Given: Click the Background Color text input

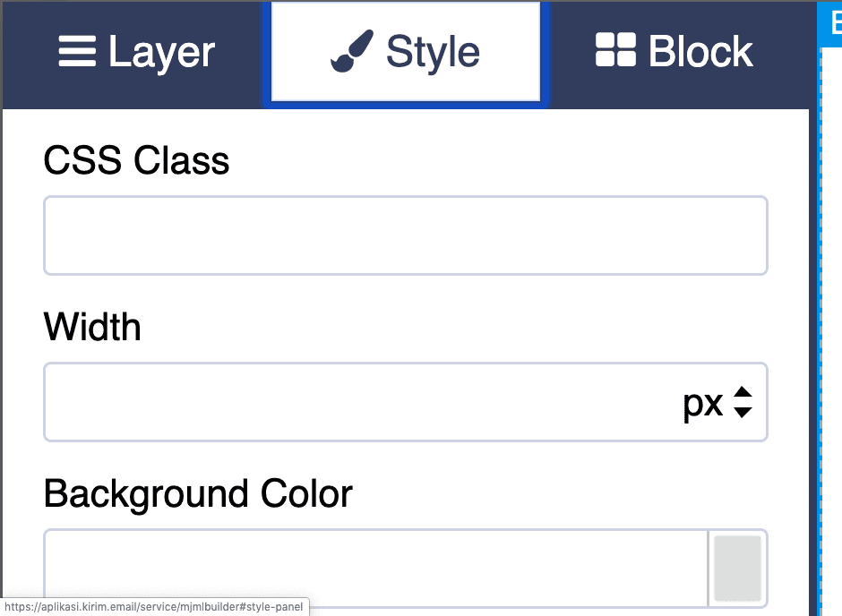Looking at the screenshot, I should pos(376,568).
